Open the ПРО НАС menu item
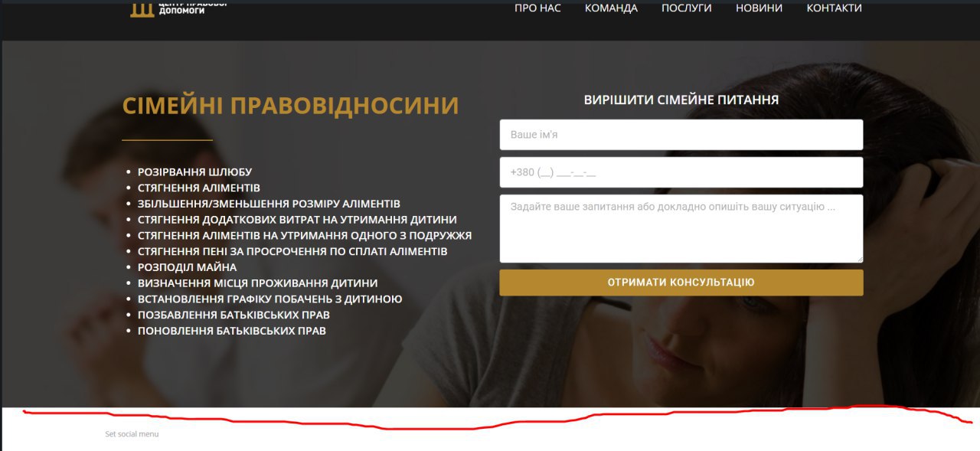The height and width of the screenshot is (451, 980). [537, 8]
